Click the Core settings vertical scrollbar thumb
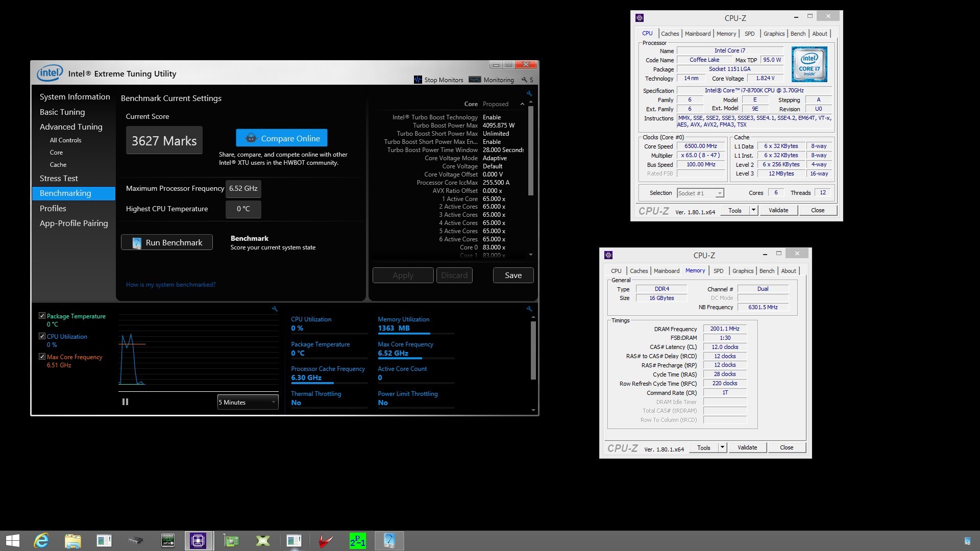Viewport: 980px width, 551px height. click(531, 151)
